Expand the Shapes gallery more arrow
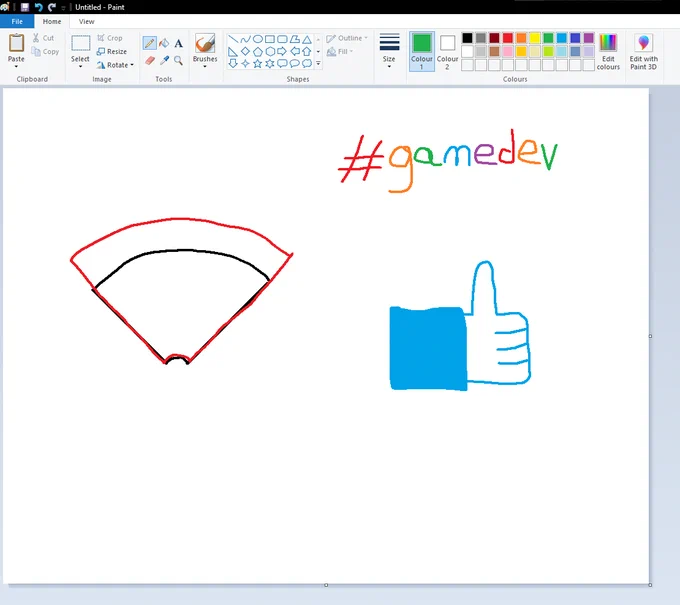The height and width of the screenshot is (605, 680). pos(318,64)
